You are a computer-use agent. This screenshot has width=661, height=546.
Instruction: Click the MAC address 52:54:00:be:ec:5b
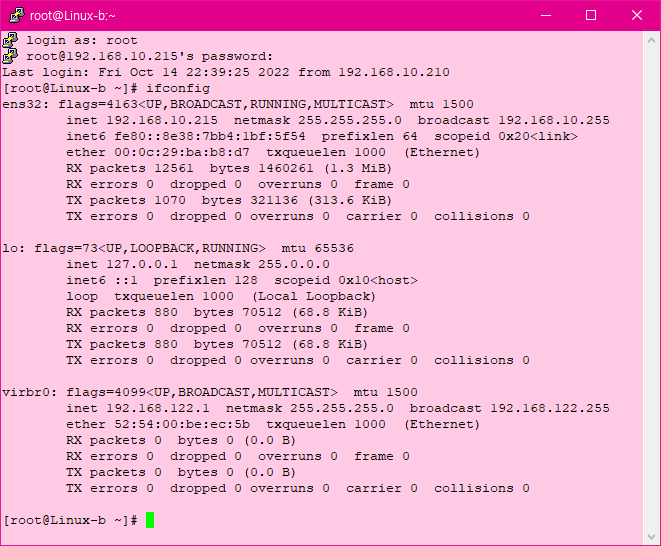[182, 425]
